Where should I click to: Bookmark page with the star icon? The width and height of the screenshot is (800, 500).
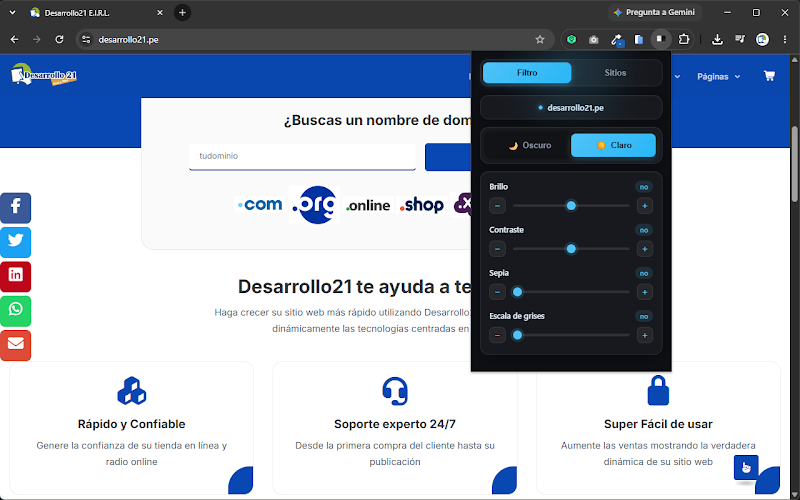(540, 39)
